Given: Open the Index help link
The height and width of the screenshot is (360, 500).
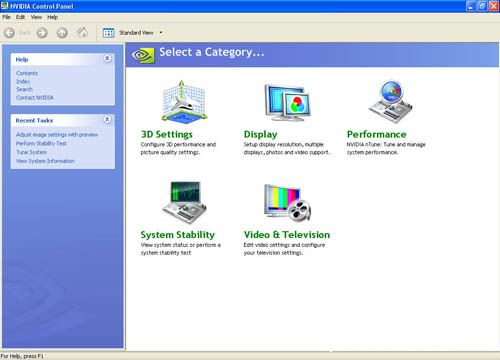Looking at the screenshot, I should (x=23, y=81).
